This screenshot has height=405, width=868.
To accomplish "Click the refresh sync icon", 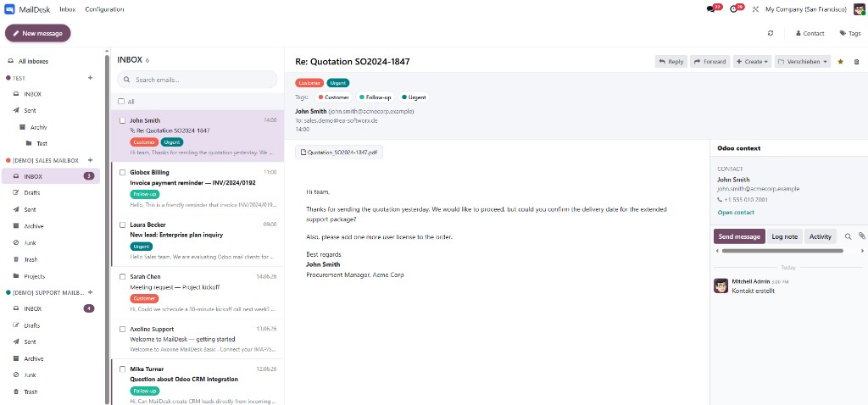I will (771, 33).
